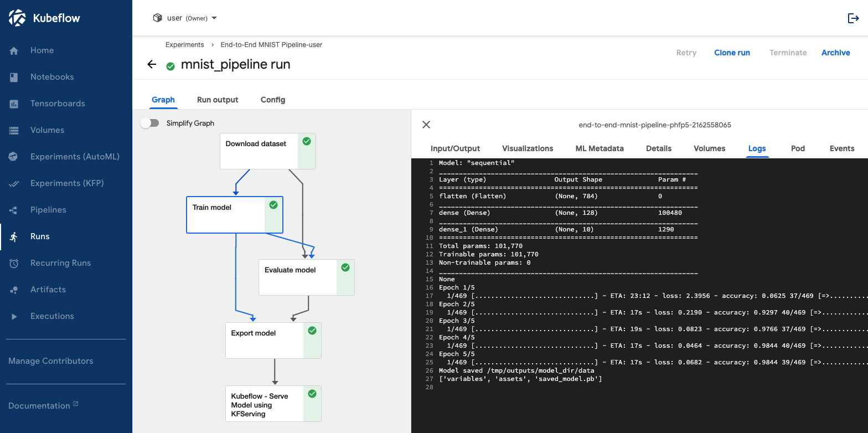Click the Experiments (KFP) double-check icon
The image size is (868, 433).
[x=14, y=183]
